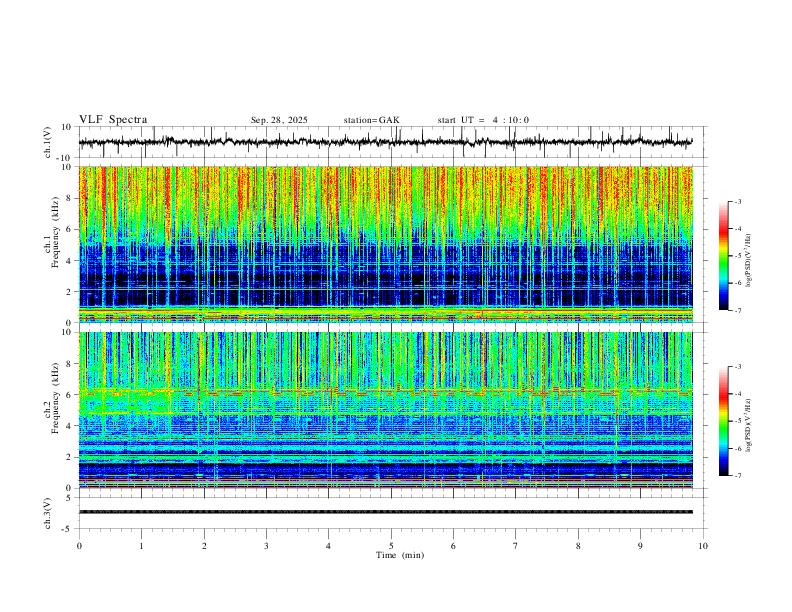The width and height of the screenshot is (792, 612).
Task: Click the lower PSD color scale bar
Action: 724,421
